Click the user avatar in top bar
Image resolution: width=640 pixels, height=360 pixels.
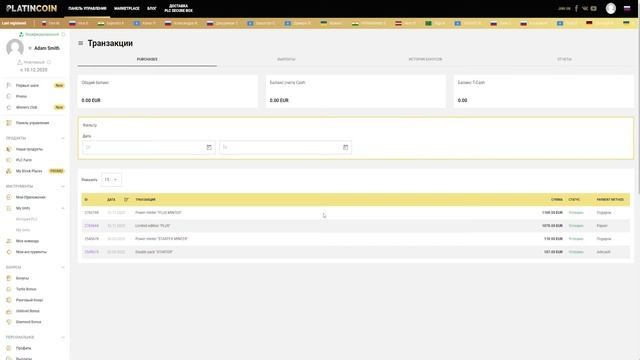point(611,8)
